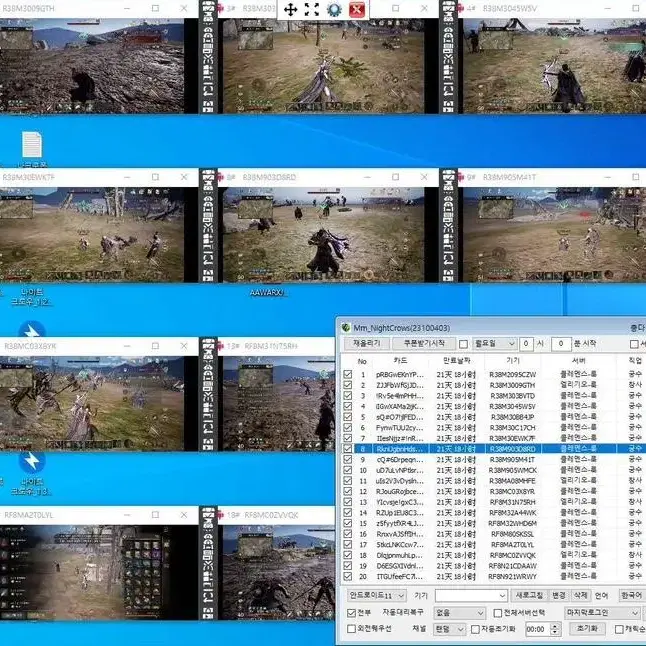
Task: Uncheck the checkbox for row 20 ITGUfeeFC
Action: click(x=348, y=576)
